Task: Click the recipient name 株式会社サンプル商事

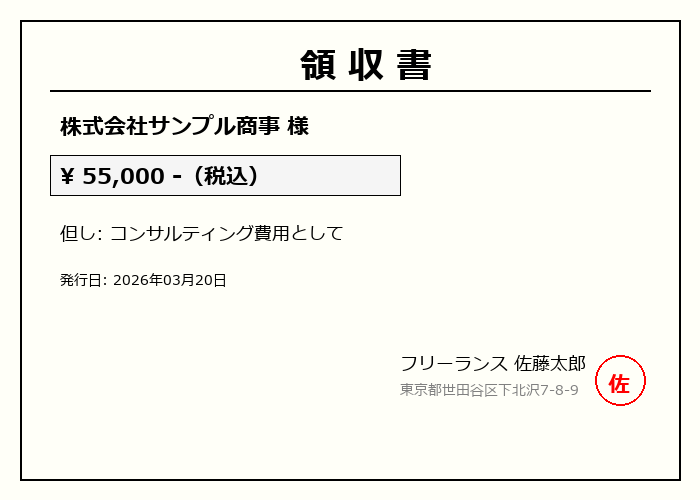Action: coord(170,127)
